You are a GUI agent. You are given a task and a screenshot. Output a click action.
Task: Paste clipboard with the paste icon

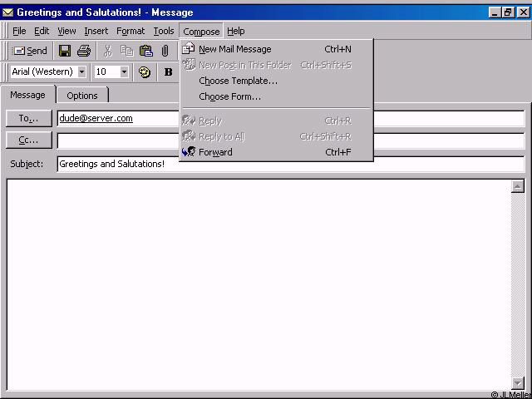(146, 51)
